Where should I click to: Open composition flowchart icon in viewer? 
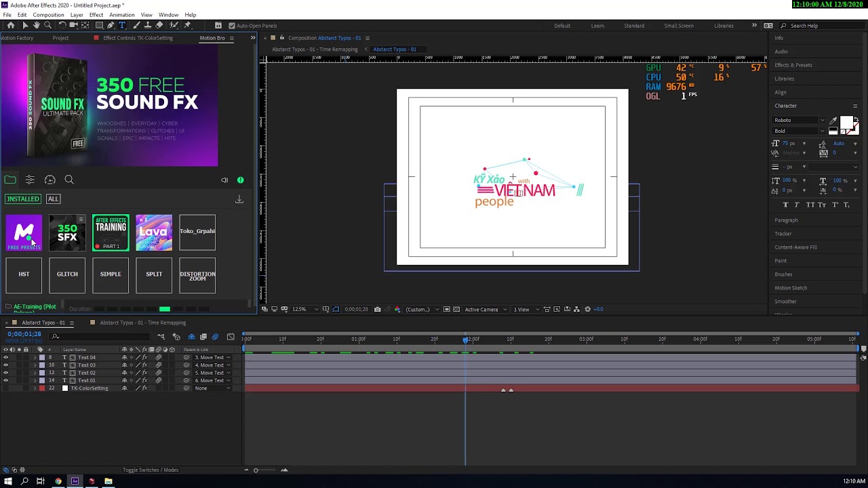point(577,309)
